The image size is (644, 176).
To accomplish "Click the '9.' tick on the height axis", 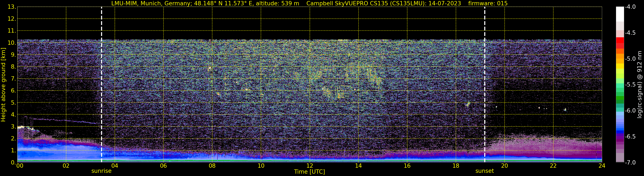I will point(13,55).
